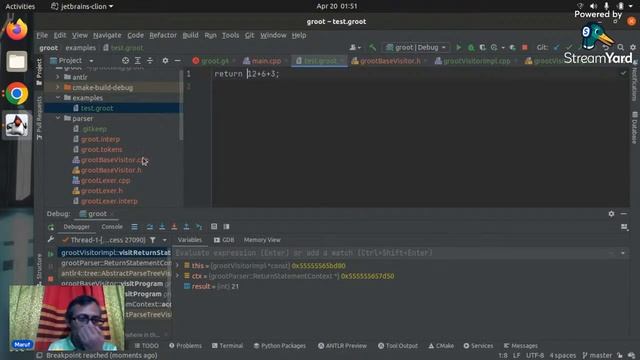Click Step Over in debugger toolbar
This screenshot has height=360, width=640.
150,227
